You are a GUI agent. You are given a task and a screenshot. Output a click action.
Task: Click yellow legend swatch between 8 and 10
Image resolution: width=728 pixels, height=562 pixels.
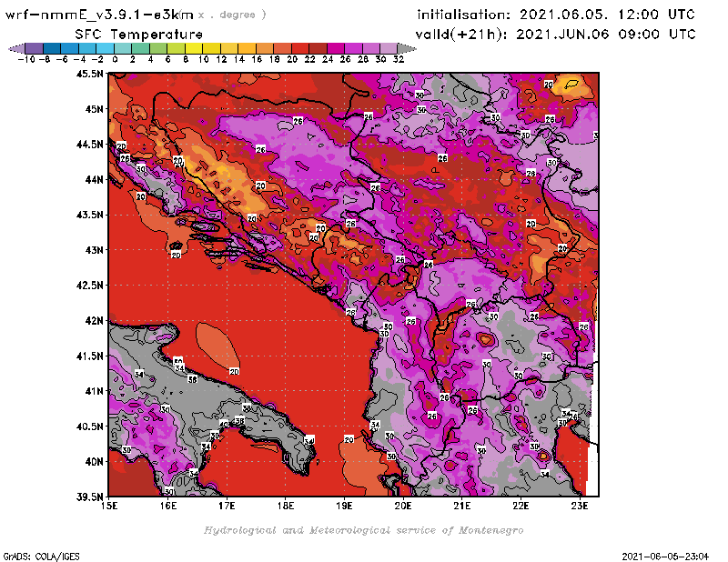point(194,48)
